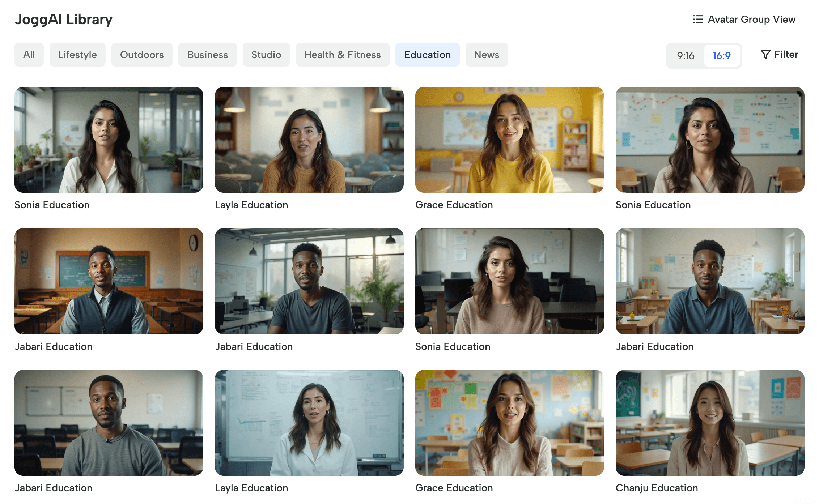The width and height of the screenshot is (819, 504).
Task: Select Layla Education avatar in orange sweater
Action: pyautogui.click(x=309, y=140)
